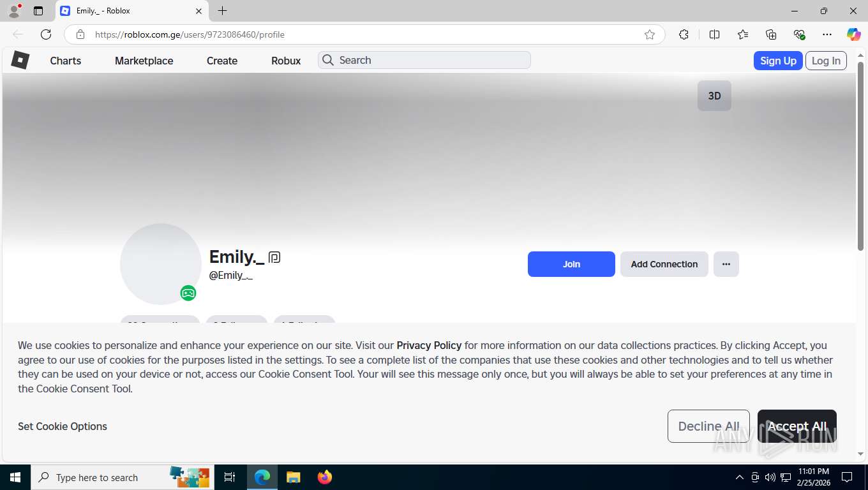Copy display name icon next to Emily._
Screen dimensions: 868x490
[274, 258]
